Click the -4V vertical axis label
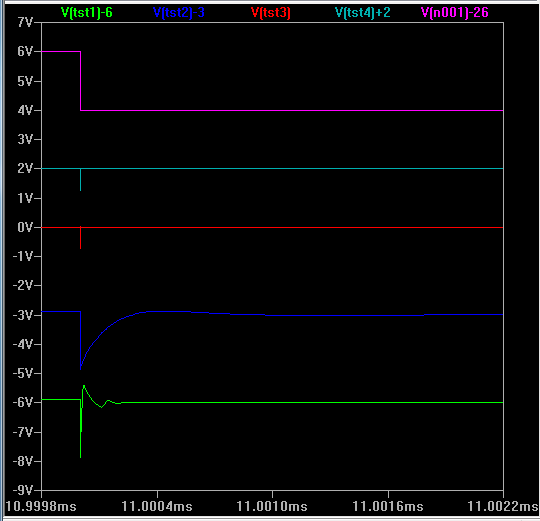Viewport: 540px width, 521px height. [23, 344]
